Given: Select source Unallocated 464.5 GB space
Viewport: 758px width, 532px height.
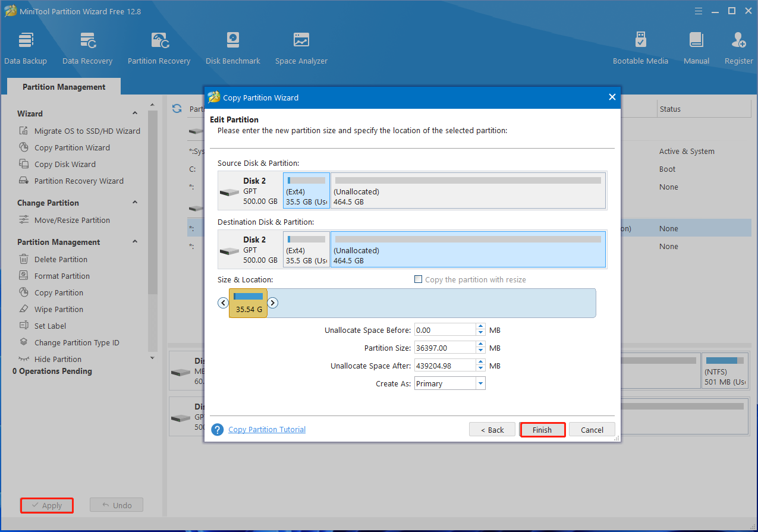Looking at the screenshot, I should pos(468,191).
